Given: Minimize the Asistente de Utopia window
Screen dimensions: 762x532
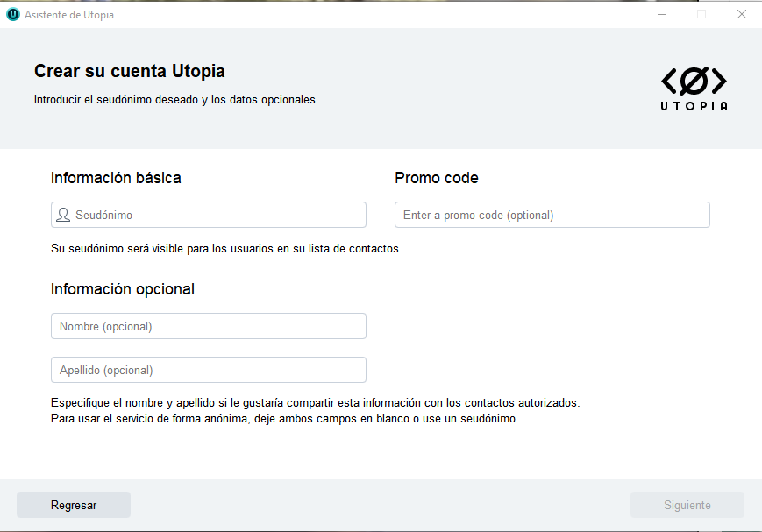Looking at the screenshot, I should point(662,15).
